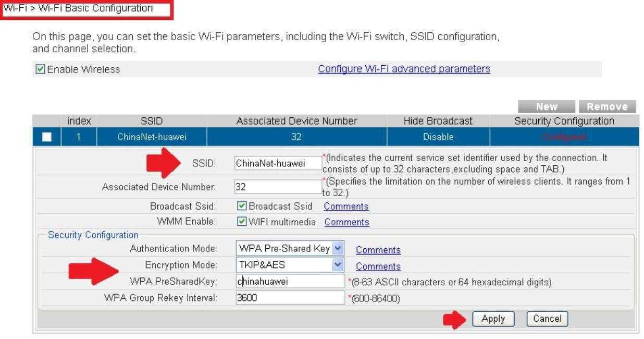The height and width of the screenshot is (339, 644).
Task: Disable the WIFI multimedia checkbox
Action: tap(242, 222)
